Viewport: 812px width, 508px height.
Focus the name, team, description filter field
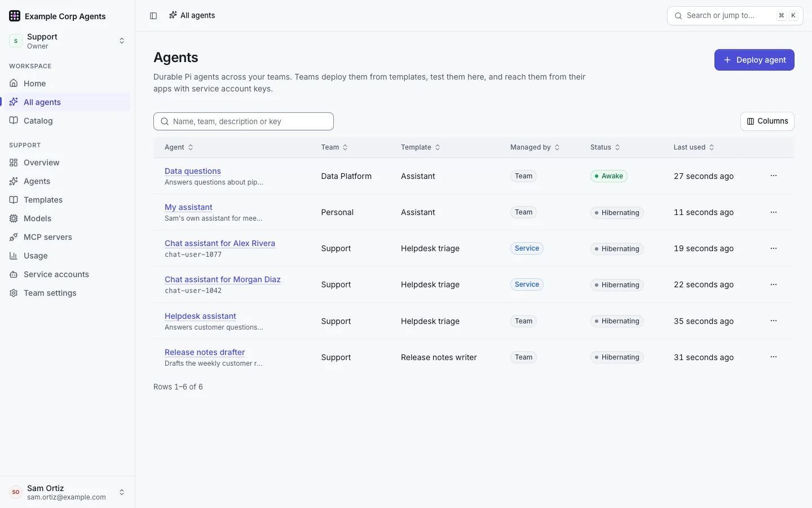244,121
